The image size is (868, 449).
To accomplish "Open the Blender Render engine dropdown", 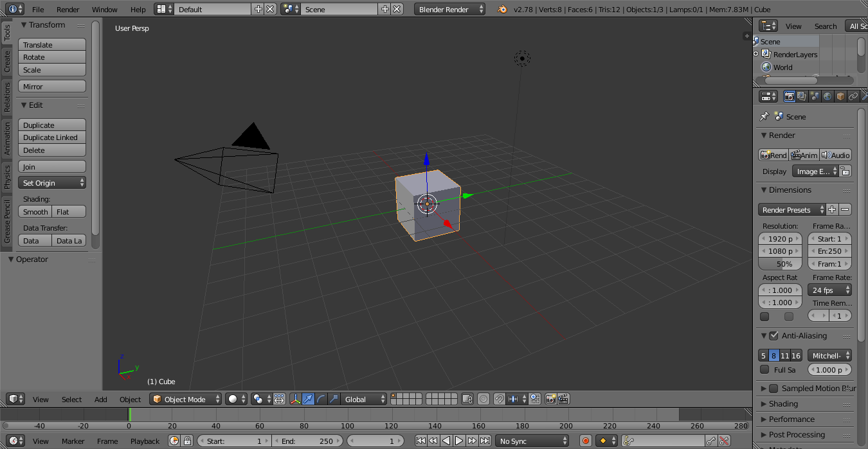I will pyautogui.click(x=450, y=9).
